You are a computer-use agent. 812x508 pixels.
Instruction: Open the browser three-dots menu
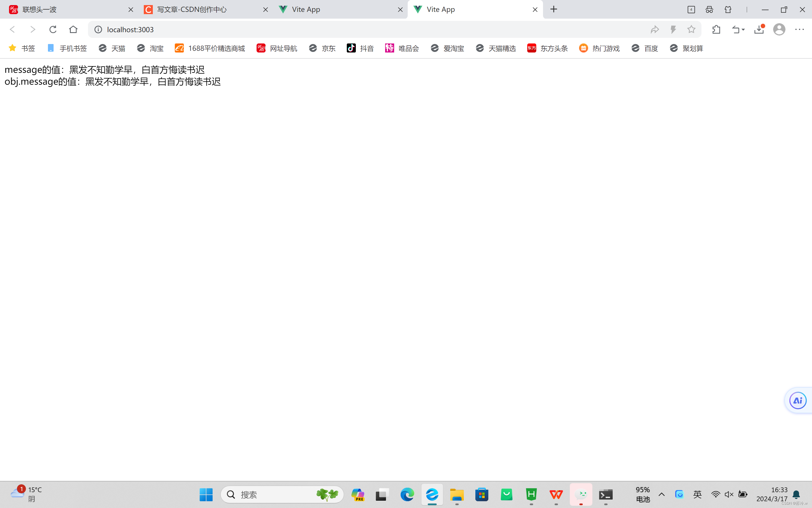(x=800, y=30)
